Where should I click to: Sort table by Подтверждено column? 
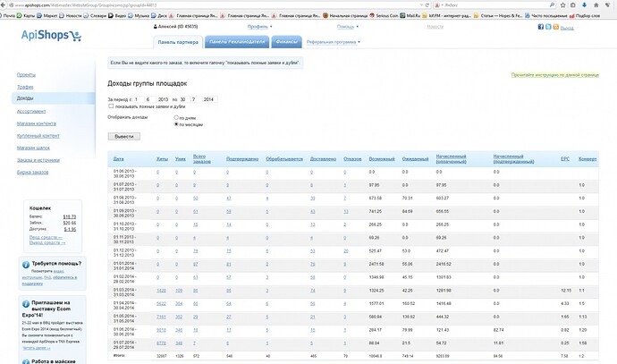242,159
